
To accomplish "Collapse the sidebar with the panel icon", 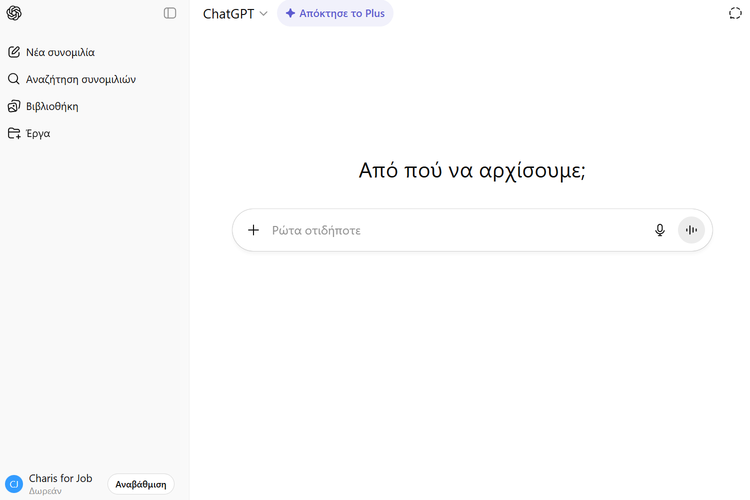I will click(x=170, y=13).
